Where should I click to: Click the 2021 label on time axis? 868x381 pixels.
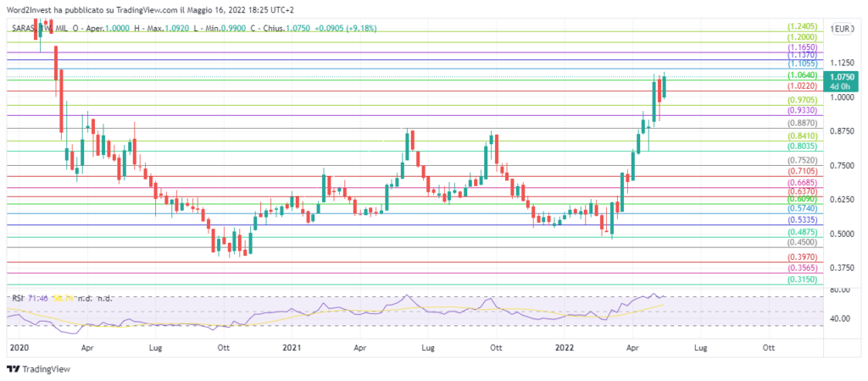coord(292,348)
